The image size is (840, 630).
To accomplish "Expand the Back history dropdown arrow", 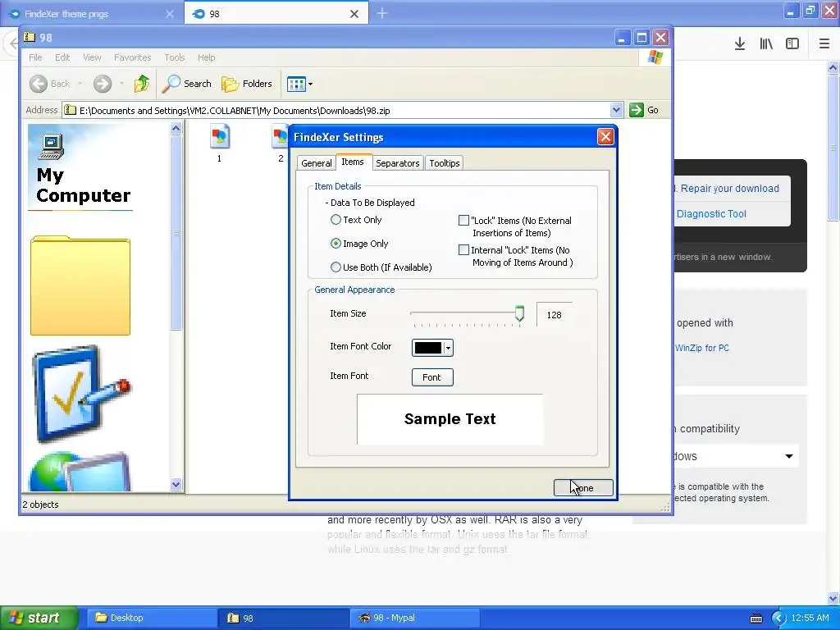I will pos(80,84).
